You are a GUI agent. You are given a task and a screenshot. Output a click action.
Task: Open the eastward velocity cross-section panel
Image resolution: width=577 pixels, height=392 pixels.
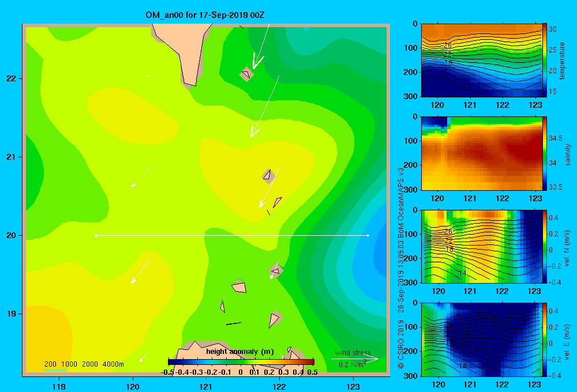point(482,340)
